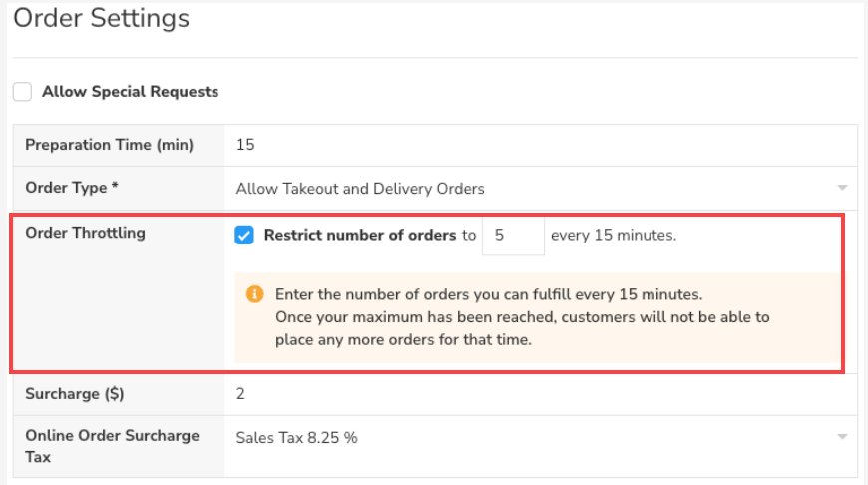This screenshot has height=485, width=868.
Task: Click the orange info icon in throttling notice
Action: pos(254,294)
